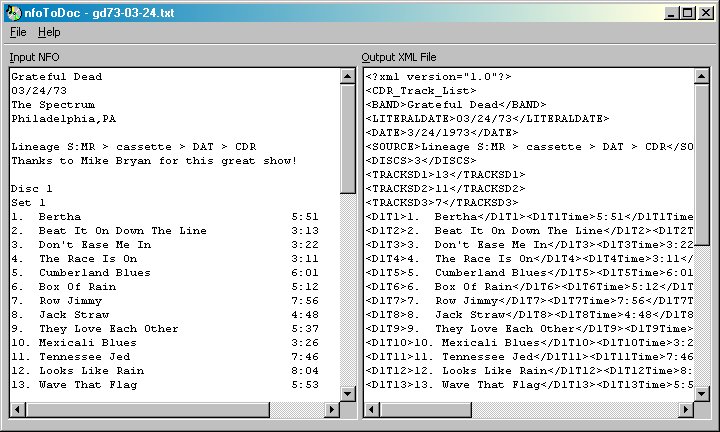Click the '03/24/73' date line in Input NFO

click(39, 90)
